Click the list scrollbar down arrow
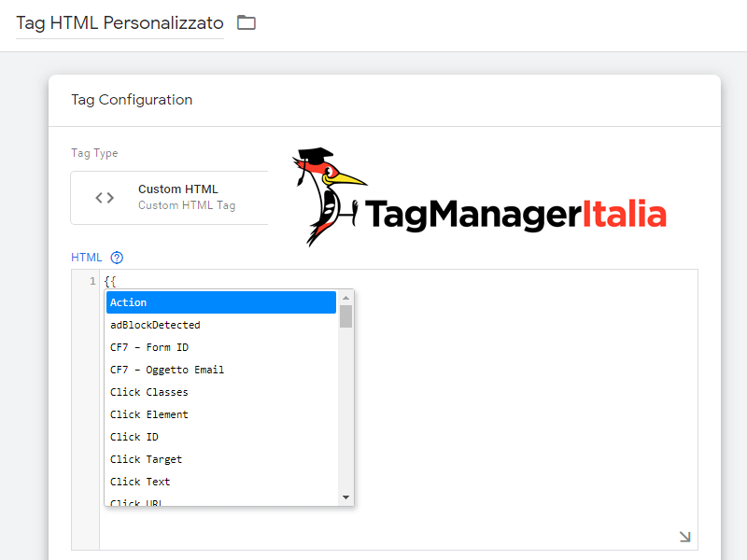747x560 pixels. click(345, 497)
